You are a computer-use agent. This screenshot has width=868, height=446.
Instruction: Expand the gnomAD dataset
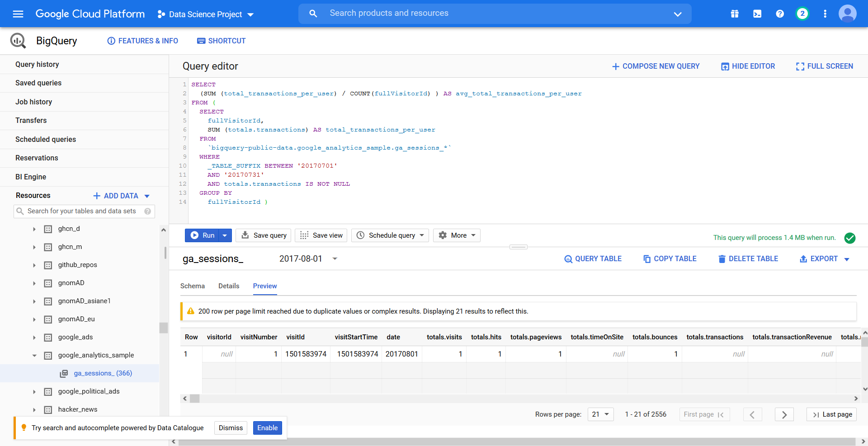34,283
